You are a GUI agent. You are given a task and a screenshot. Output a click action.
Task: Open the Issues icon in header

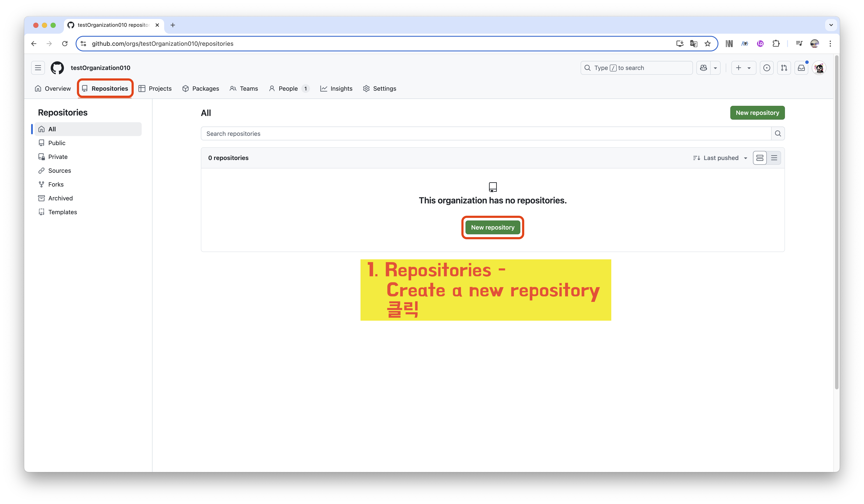(767, 68)
